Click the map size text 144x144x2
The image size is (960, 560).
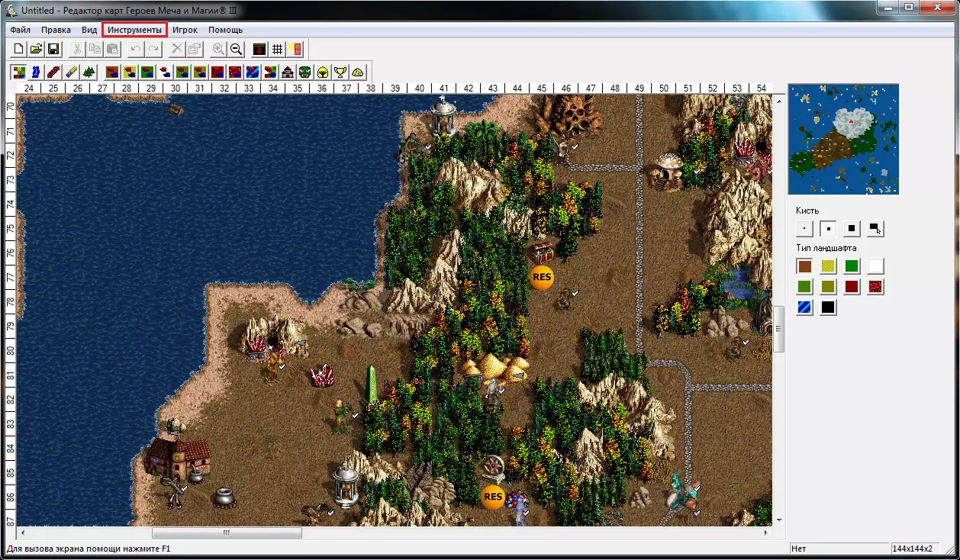[x=912, y=549]
